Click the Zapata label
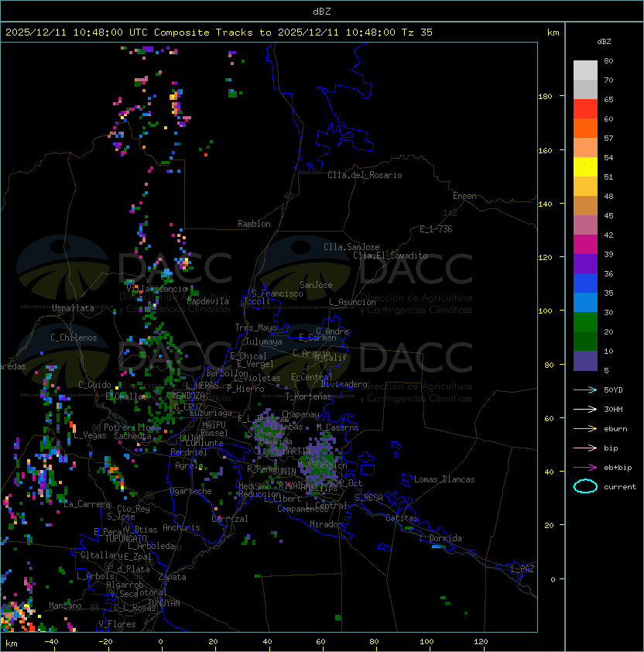The height and width of the screenshot is (652, 644). pyautogui.click(x=172, y=577)
